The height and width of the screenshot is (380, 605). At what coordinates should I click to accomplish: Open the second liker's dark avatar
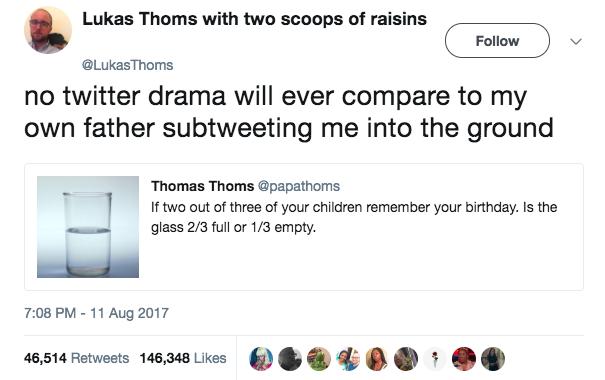(290, 359)
